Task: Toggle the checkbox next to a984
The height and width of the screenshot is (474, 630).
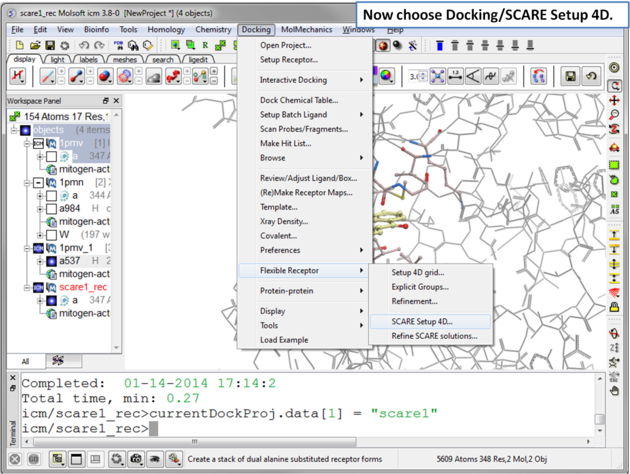Action: point(51,209)
